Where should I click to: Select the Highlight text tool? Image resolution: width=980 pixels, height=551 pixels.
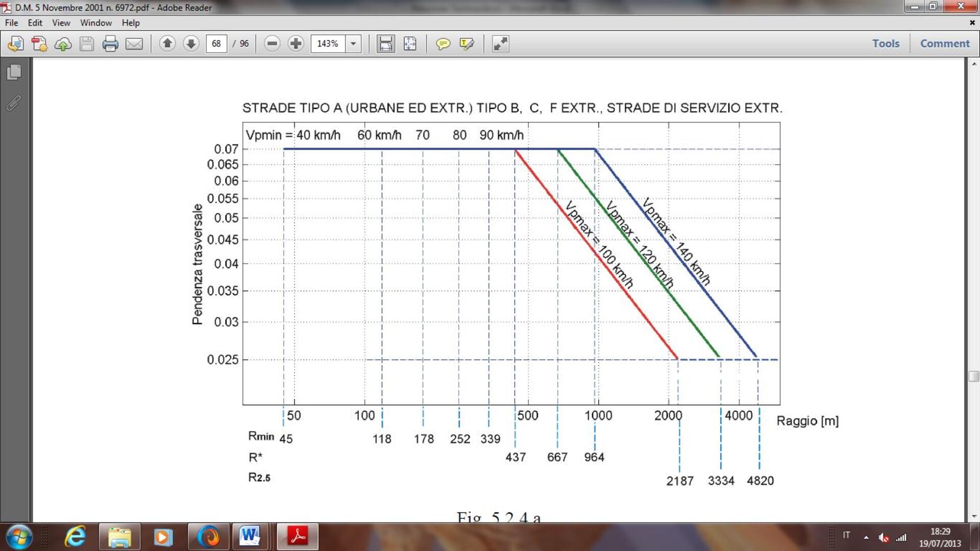coord(467,44)
